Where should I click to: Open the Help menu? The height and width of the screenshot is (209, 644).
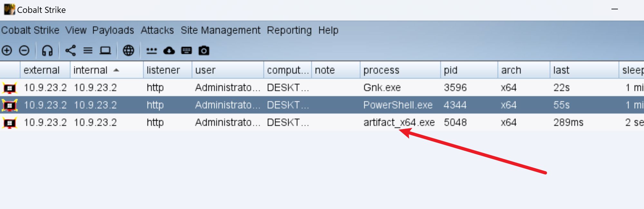tap(328, 30)
